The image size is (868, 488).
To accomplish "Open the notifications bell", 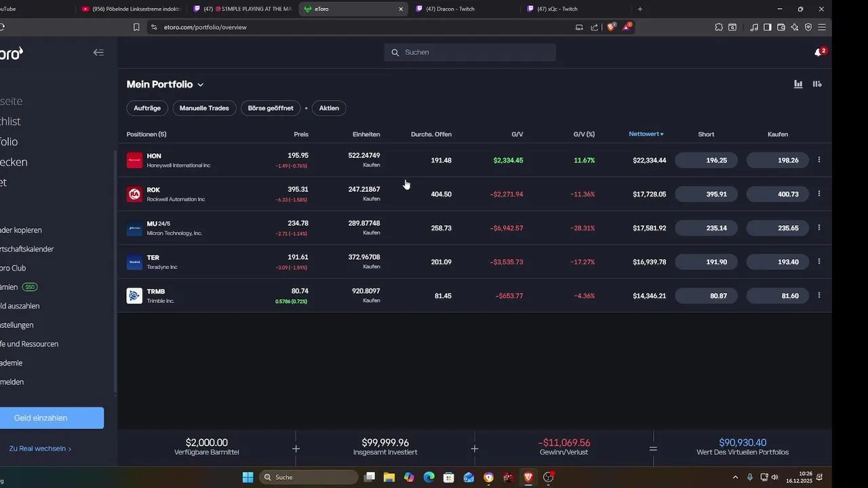I will 818,52.
